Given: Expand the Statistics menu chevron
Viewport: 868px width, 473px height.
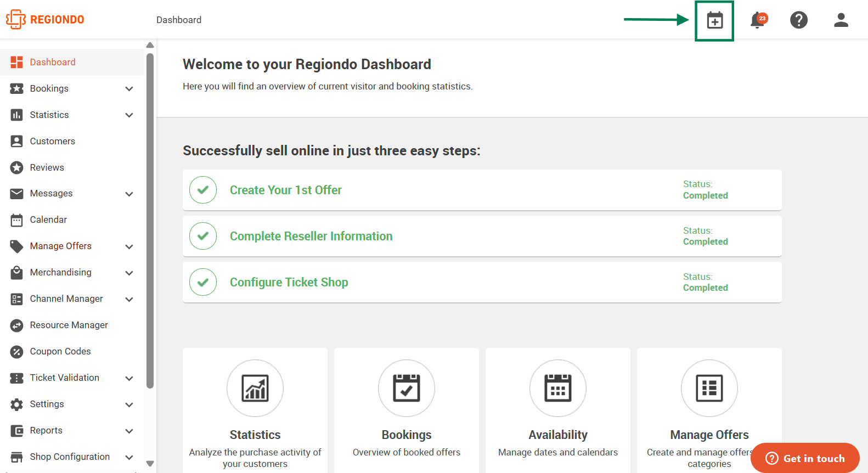Looking at the screenshot, I should point(129,115).
